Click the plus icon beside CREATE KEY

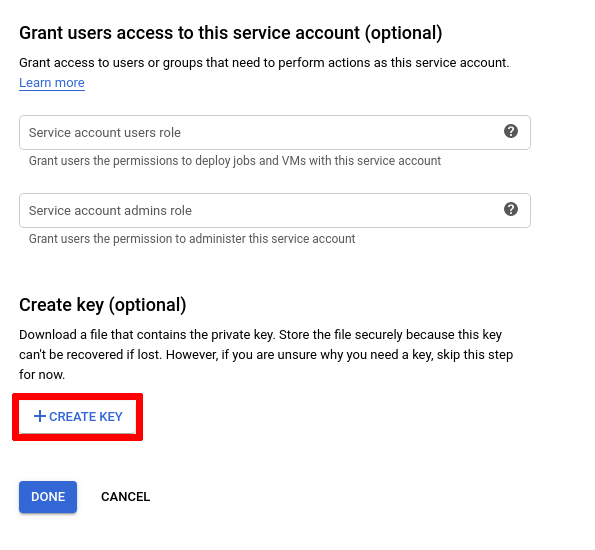[40, 416]
